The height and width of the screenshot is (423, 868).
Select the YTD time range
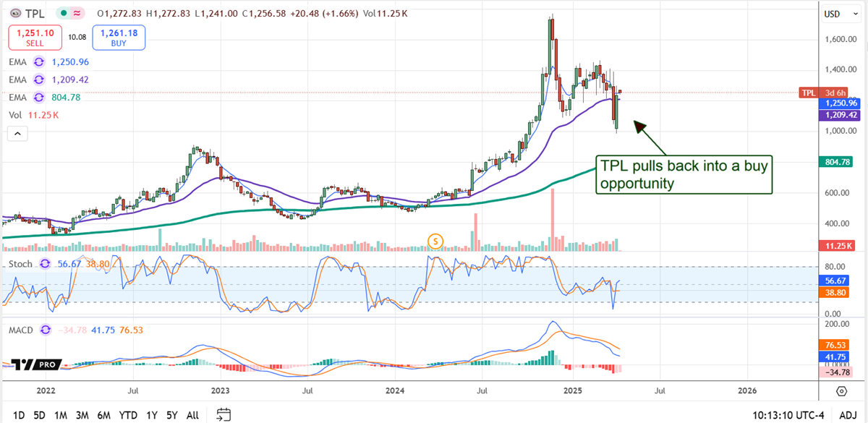click(x=128, y=415)
